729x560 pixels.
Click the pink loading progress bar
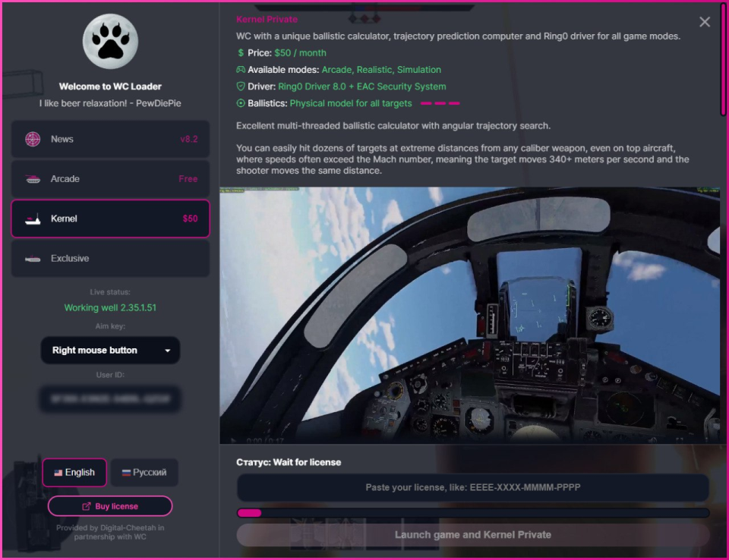click(x=473, y=513)
